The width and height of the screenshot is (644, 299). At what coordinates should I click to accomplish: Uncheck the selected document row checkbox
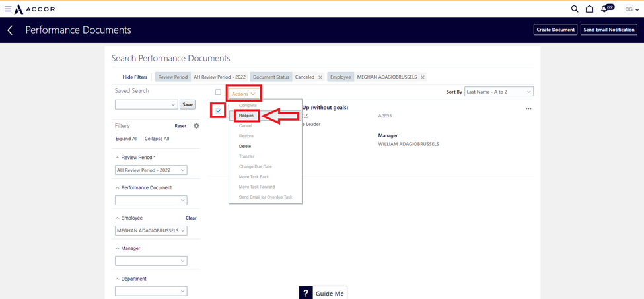coord(218,110)
